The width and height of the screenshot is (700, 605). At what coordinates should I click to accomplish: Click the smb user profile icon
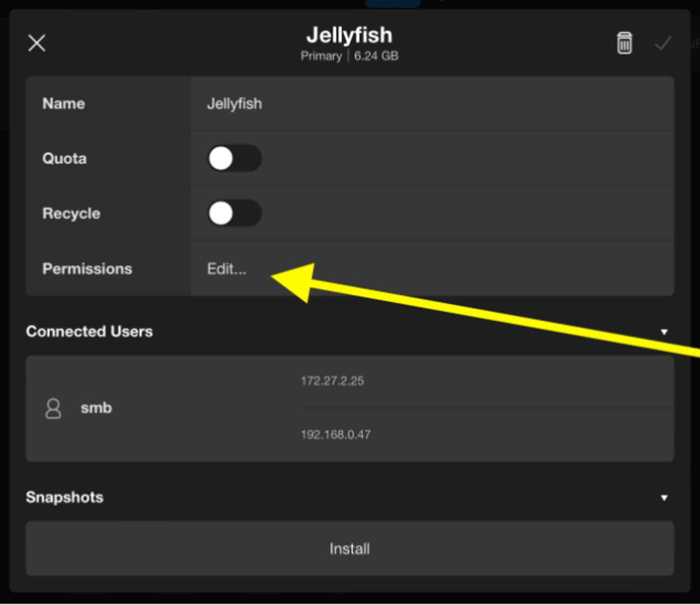pos(53,408)
